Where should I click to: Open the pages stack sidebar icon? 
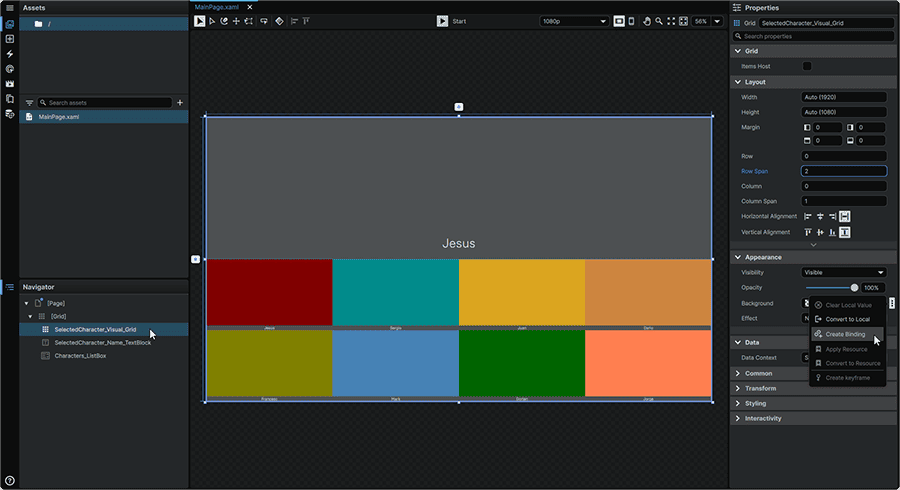10,99
